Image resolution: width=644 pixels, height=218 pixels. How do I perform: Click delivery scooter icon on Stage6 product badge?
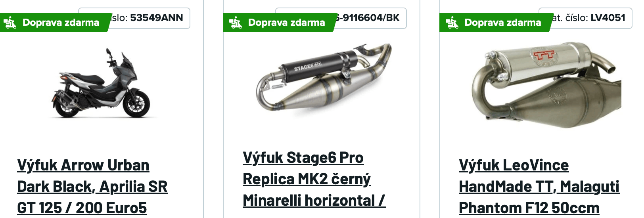[236, 23]
